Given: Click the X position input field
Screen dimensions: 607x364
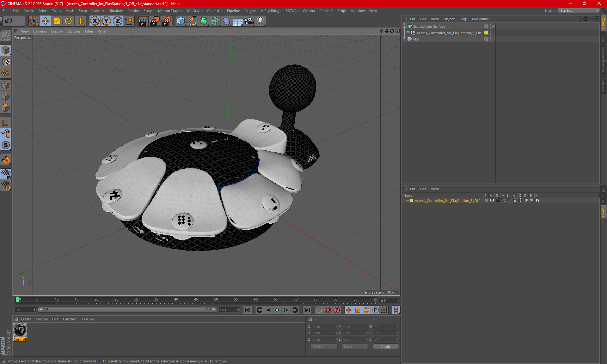Looking at the screenshot, I should pyautogui.click(x=324, y=327).
